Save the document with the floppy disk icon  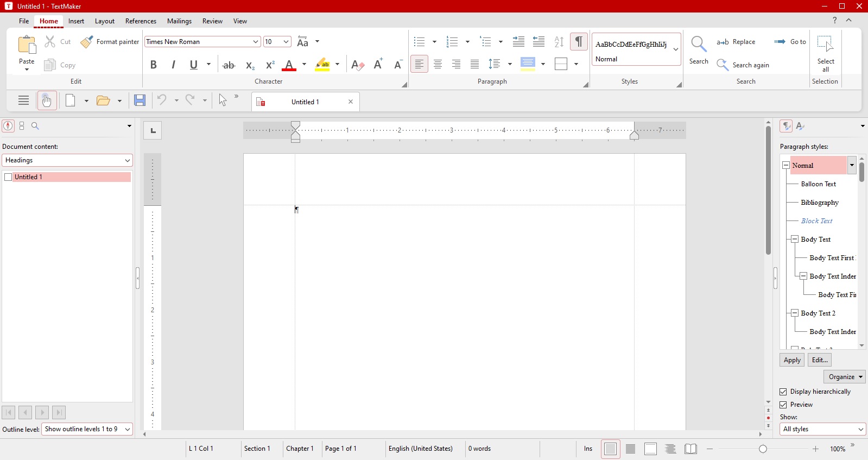coord(140,100)
